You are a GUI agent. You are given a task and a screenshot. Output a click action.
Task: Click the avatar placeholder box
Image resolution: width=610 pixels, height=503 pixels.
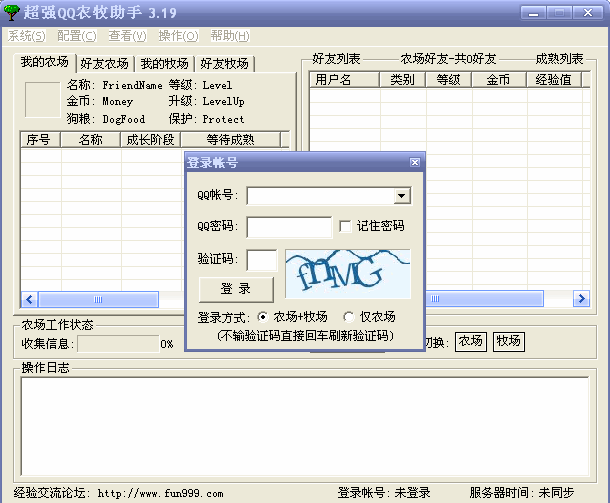42,100
